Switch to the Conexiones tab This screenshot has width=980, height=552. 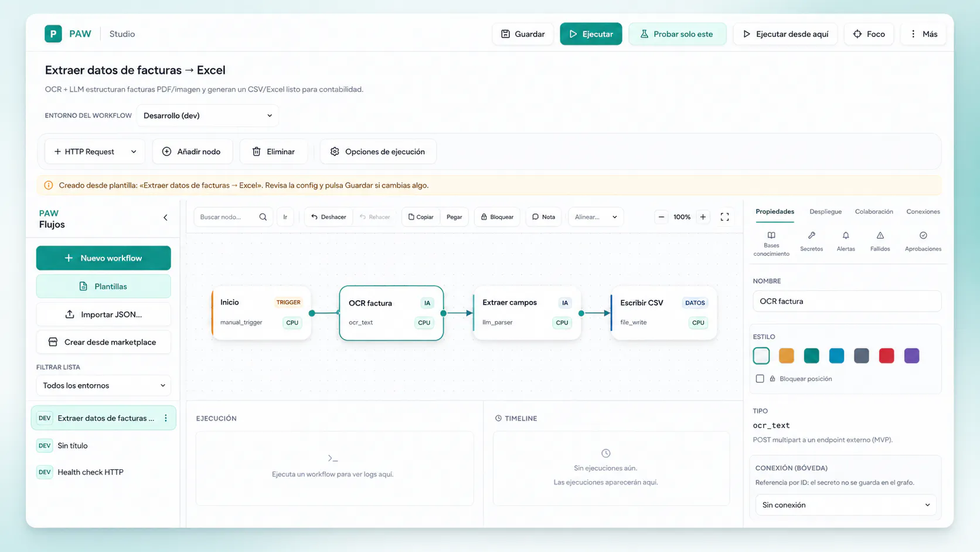click(x=923, y=212)
